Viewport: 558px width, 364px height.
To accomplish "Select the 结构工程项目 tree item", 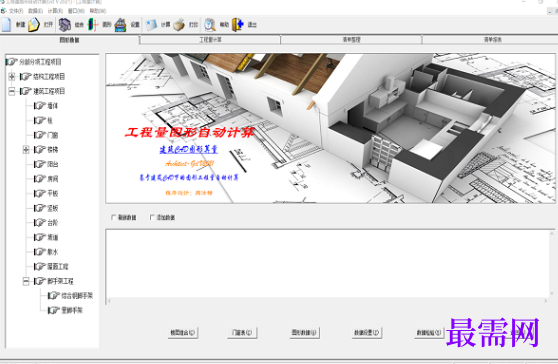I will [49, 77].
